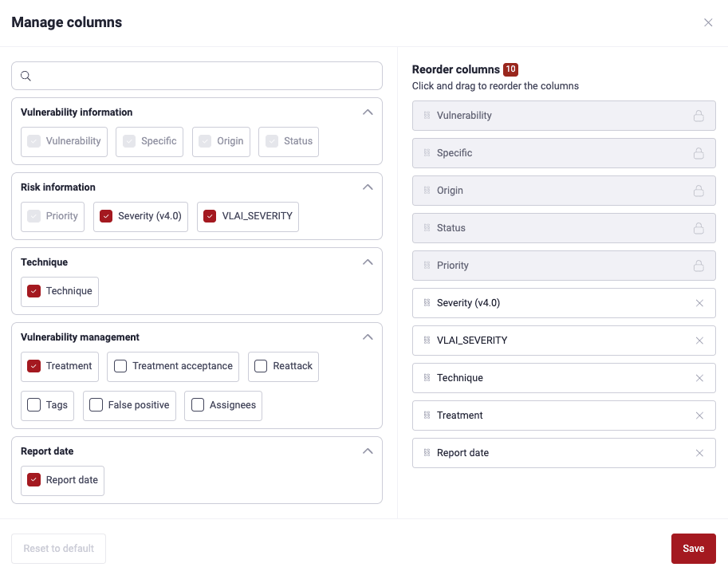Uncheck the Technique column checkbox
Image resolution: width=728 pixels, height=575 pixels.
coord(34,291)
